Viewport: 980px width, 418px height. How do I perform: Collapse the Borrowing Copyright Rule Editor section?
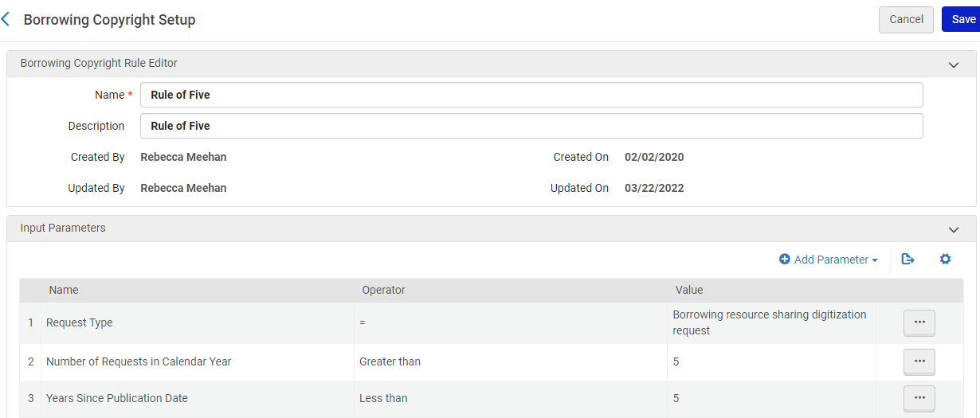coord(954,64)
